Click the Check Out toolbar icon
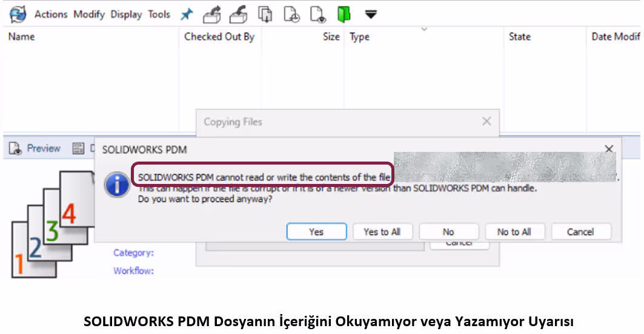 212,15
